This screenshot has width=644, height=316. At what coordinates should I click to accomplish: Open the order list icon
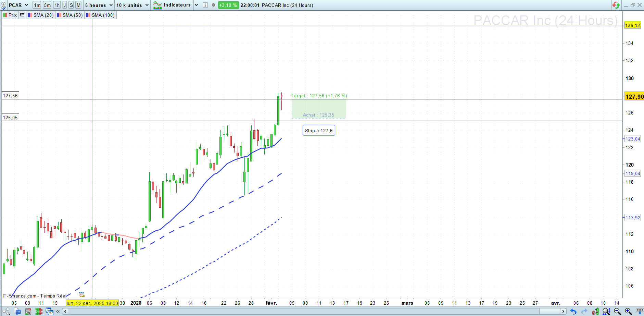[28, 312]
